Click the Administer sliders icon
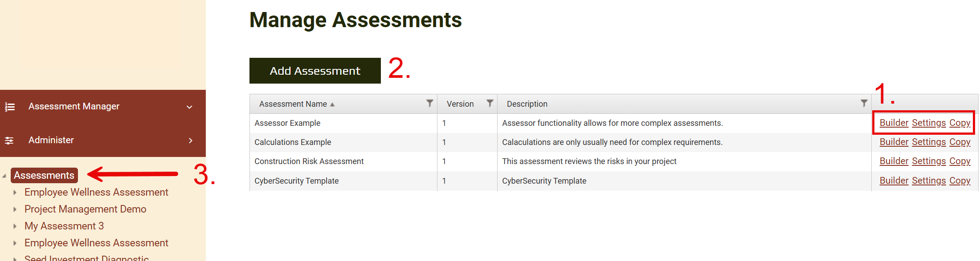Viewport: 980px width, 261px height. [x=9, y=141]
